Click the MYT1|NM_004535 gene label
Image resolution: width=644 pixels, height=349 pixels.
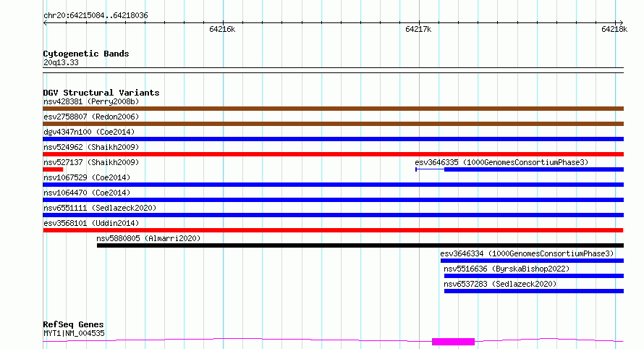tap(74, 333)
